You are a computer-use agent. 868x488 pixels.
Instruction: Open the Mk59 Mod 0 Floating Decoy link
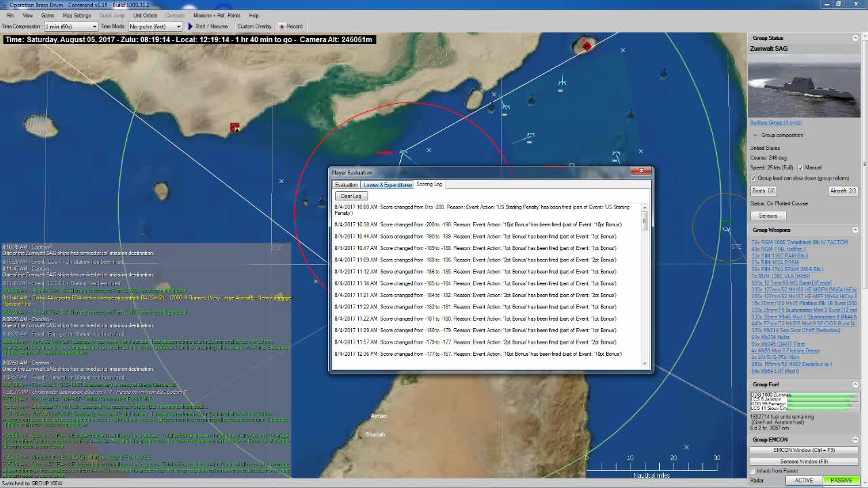[785, 350]
